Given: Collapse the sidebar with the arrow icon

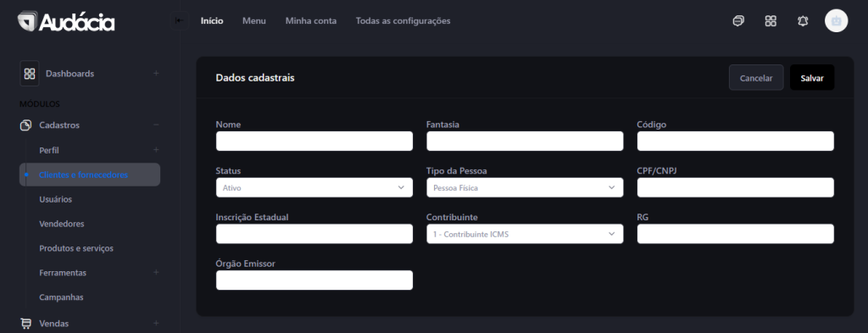Looking at the screenshot, I should click(180, 21).
